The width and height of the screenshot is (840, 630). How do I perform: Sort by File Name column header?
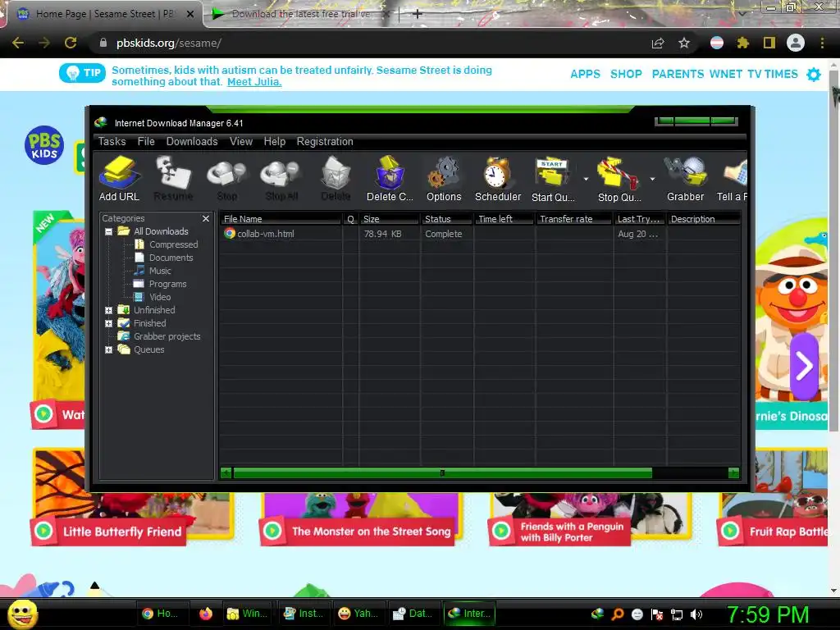pos(281,218)
